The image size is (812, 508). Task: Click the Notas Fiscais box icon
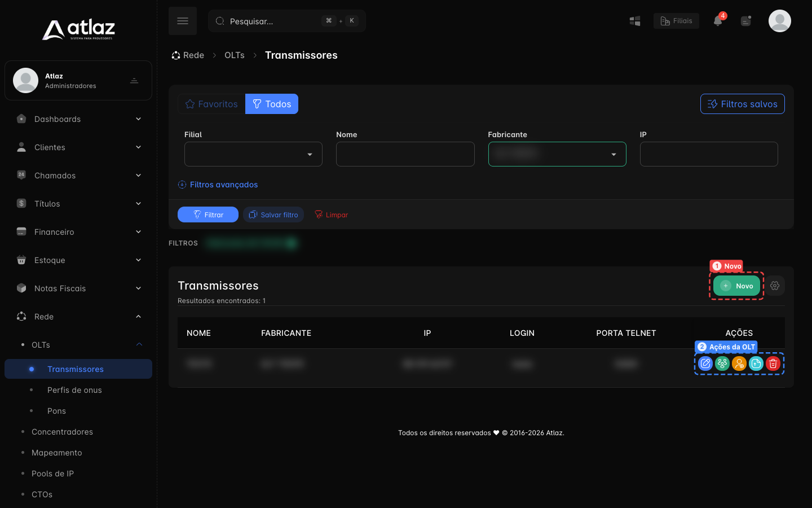[x=21, y=288]
